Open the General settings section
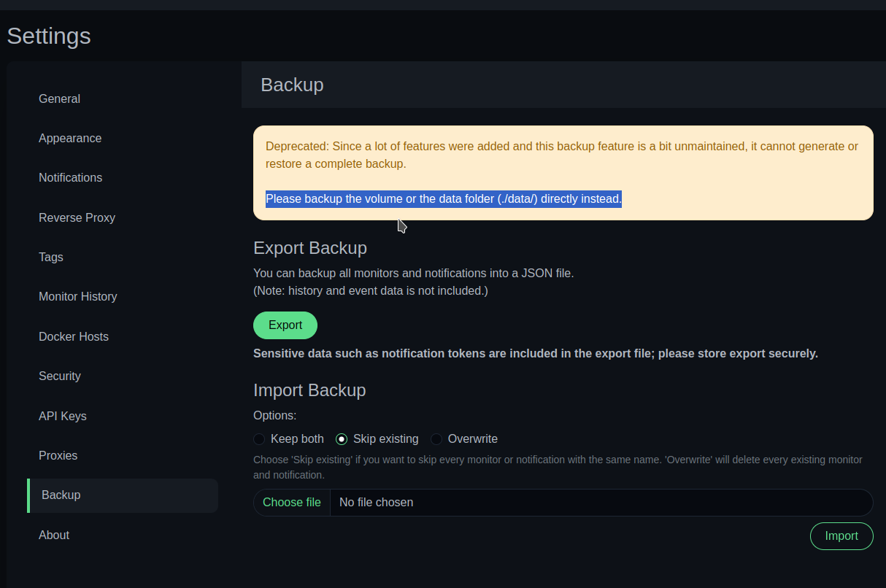This screenshot has height=588, width=886. [x=59, y=98]
